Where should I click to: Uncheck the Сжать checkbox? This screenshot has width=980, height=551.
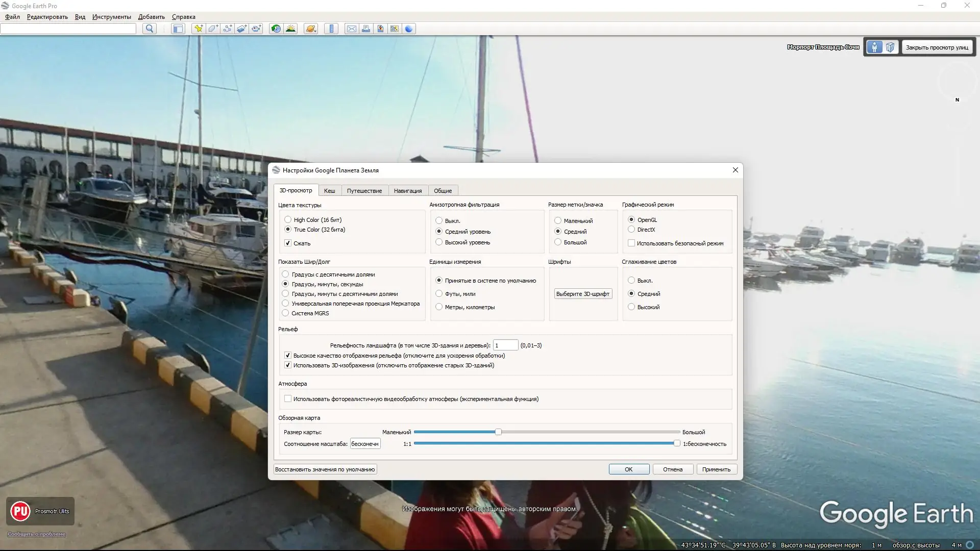288,243
